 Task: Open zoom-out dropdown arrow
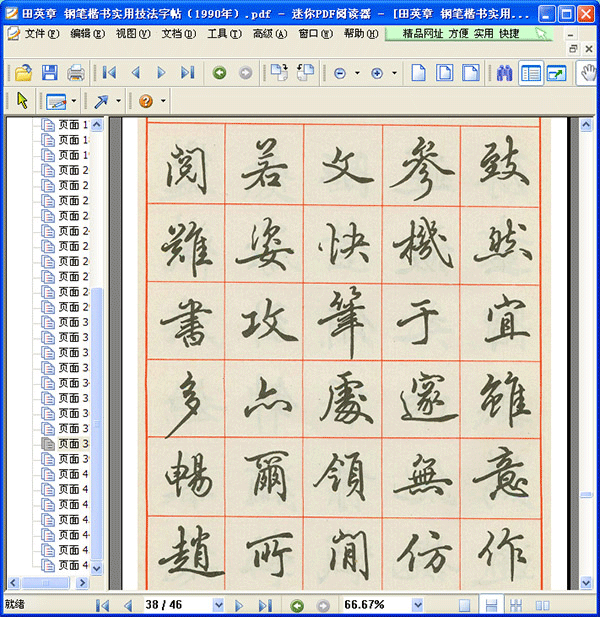(x=357, y=73)
